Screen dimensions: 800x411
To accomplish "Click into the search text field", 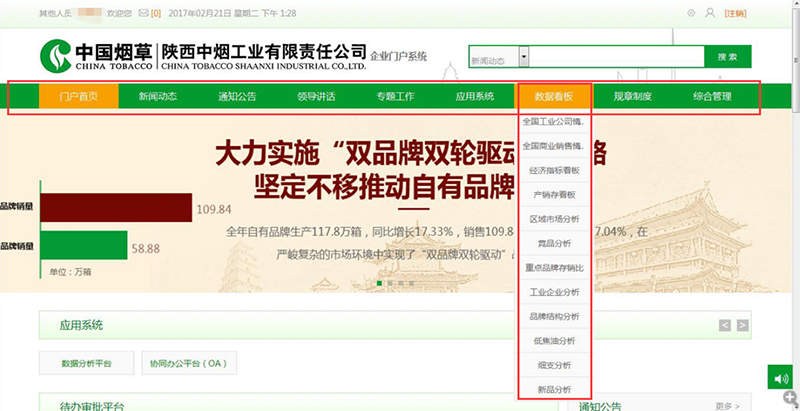I will [616, 57].
